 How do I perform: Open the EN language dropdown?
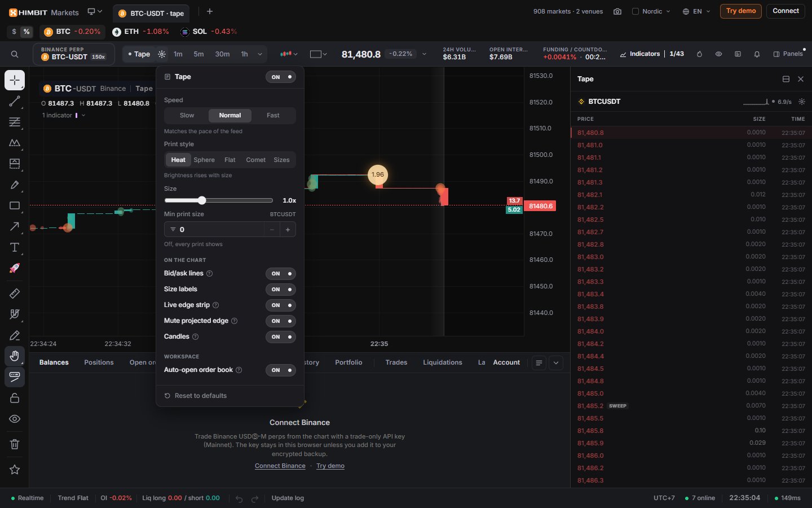click(x=696, y=11)
